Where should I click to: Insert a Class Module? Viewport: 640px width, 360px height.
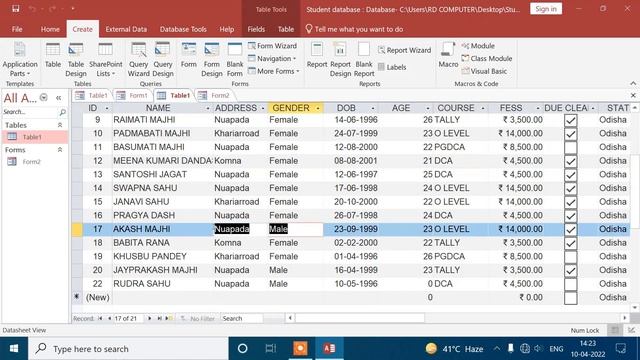tap(487, 58)
